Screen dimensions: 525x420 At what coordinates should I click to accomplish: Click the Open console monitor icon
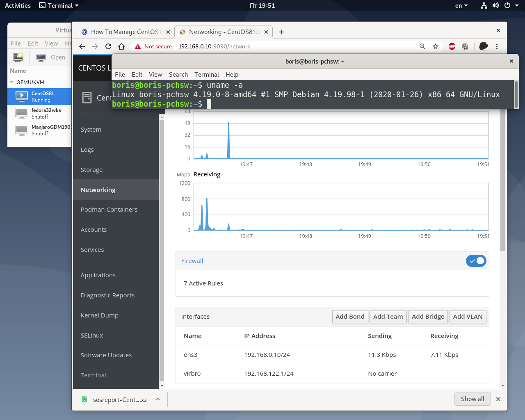coord(41,57)
